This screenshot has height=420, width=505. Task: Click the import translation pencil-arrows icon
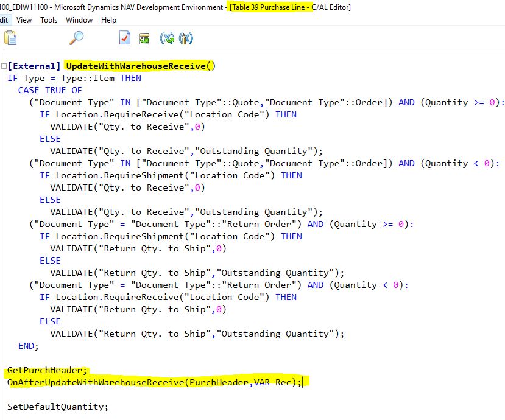point(185,37)
